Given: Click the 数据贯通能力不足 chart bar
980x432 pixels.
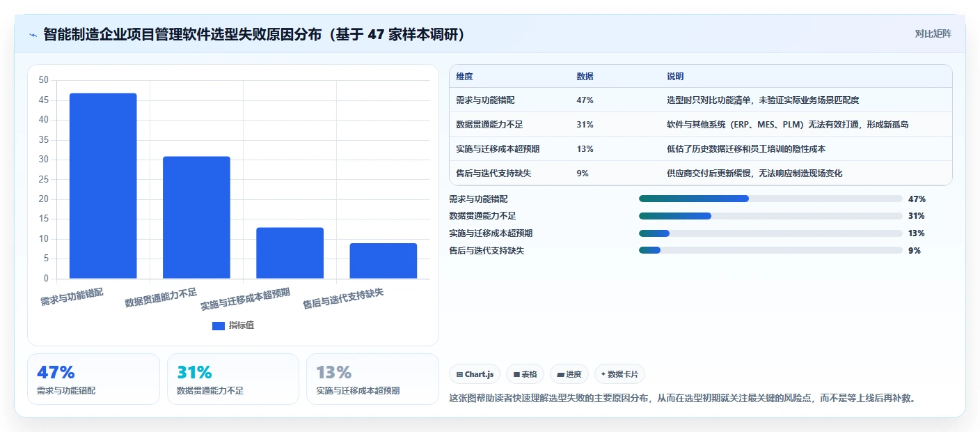Looking at the screenshot, I should pos(196,217).
